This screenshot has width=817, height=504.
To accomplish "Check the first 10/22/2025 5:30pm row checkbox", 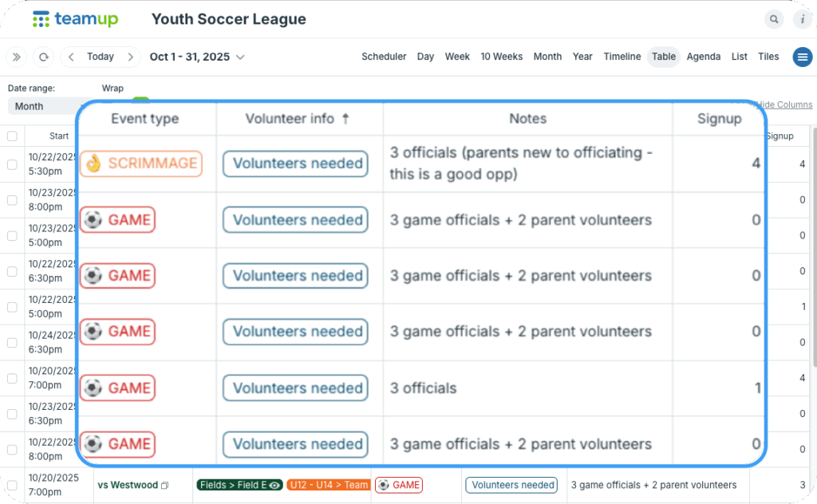I will [12, 164].
